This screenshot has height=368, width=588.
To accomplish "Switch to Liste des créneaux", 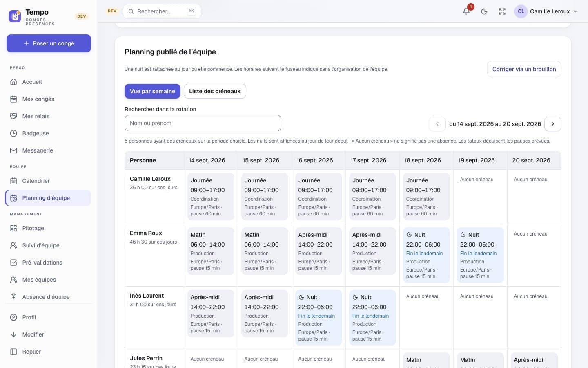I will [x=215, y=91].
